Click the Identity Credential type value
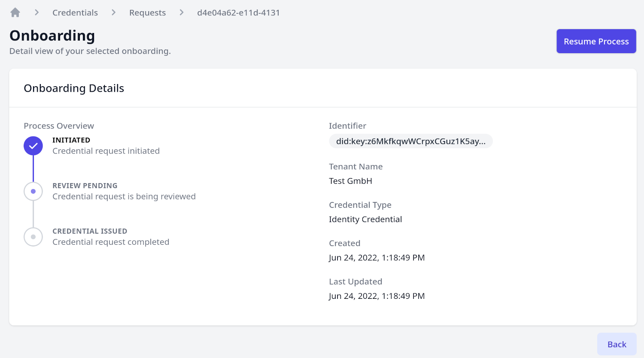The width and height of the screenshot is (644, 358). [x=365, y=219]
